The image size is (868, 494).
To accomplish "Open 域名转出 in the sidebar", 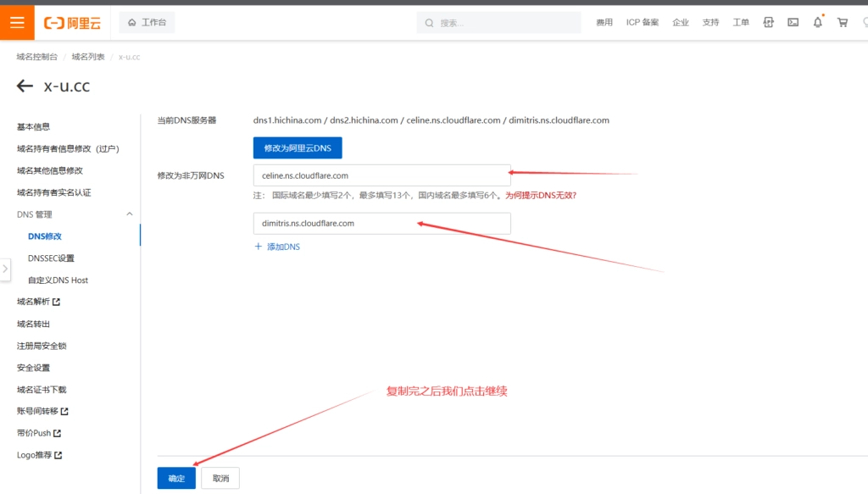I will [33, 324].
